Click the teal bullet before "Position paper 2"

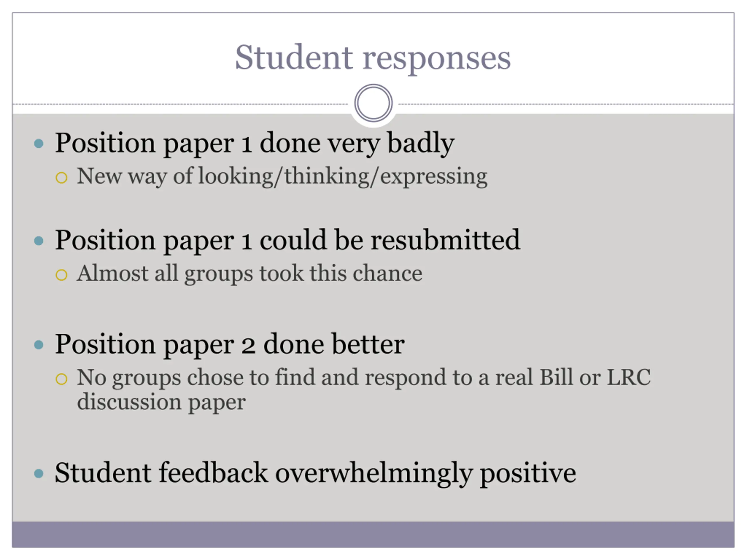pos(39,345)
